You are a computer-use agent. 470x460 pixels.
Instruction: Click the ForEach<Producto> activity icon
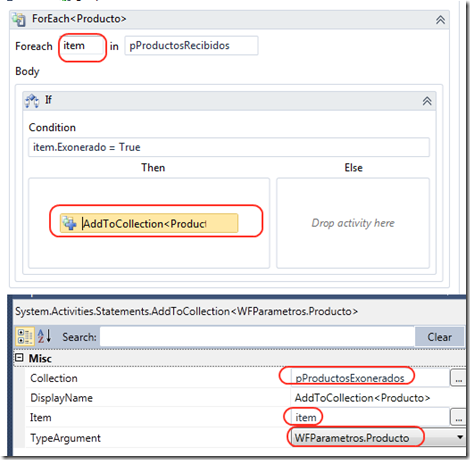coord(19,20)
